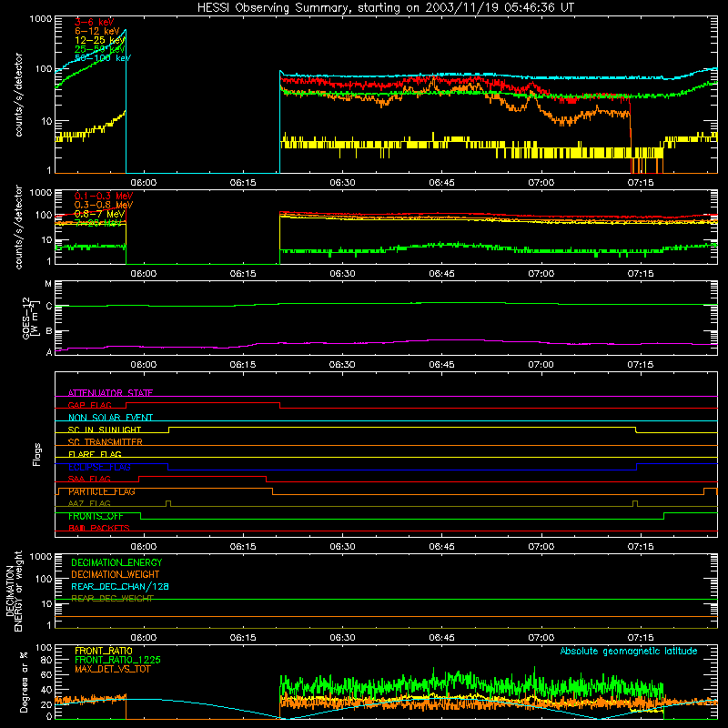728x728 pixels.
Task: Click the B tick on GOES axis
Action: coord(49,331)
